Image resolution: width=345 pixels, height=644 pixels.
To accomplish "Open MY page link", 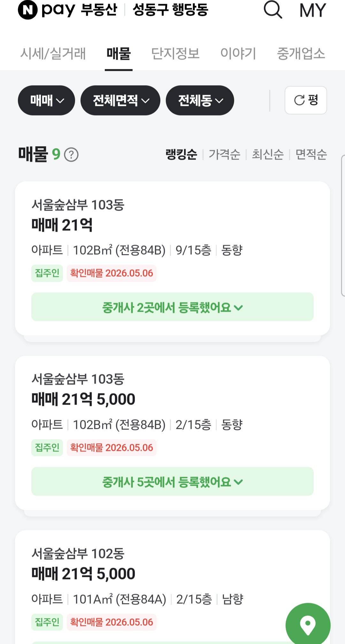I will coord(312,10).
